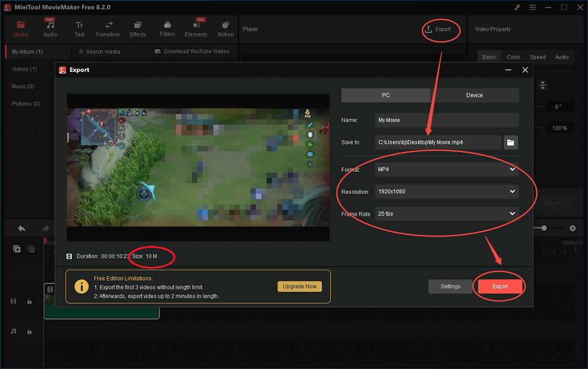Switch to the Audio property tab

tap(562, 57)
